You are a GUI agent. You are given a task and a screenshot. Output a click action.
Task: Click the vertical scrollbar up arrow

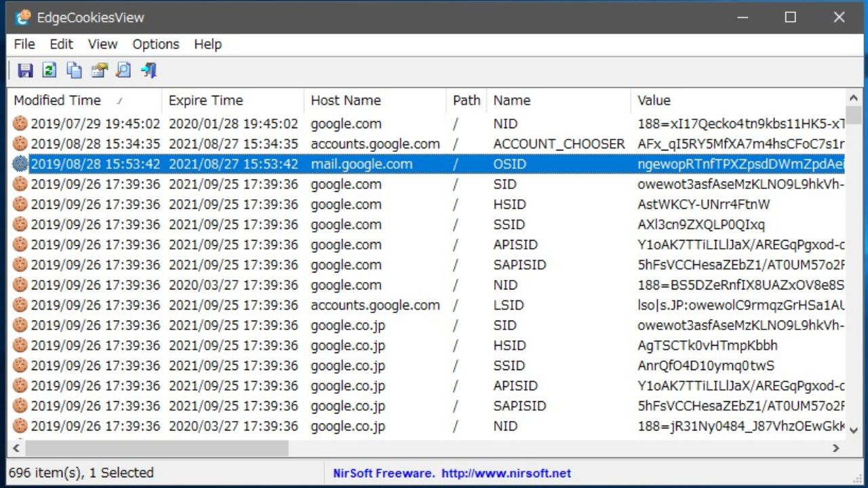854,98
